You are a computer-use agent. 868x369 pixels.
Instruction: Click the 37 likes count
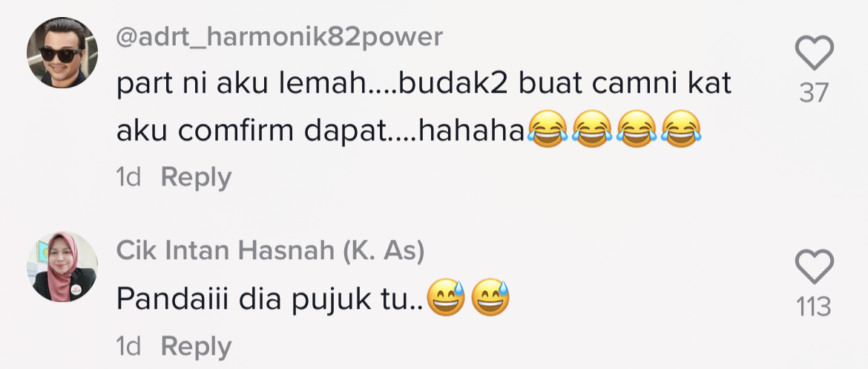click(814, 93)
